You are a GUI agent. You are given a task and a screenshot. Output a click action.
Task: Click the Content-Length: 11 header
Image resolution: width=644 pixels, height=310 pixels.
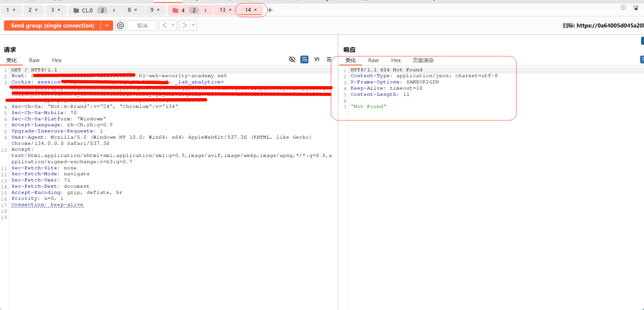coord(380,94)
